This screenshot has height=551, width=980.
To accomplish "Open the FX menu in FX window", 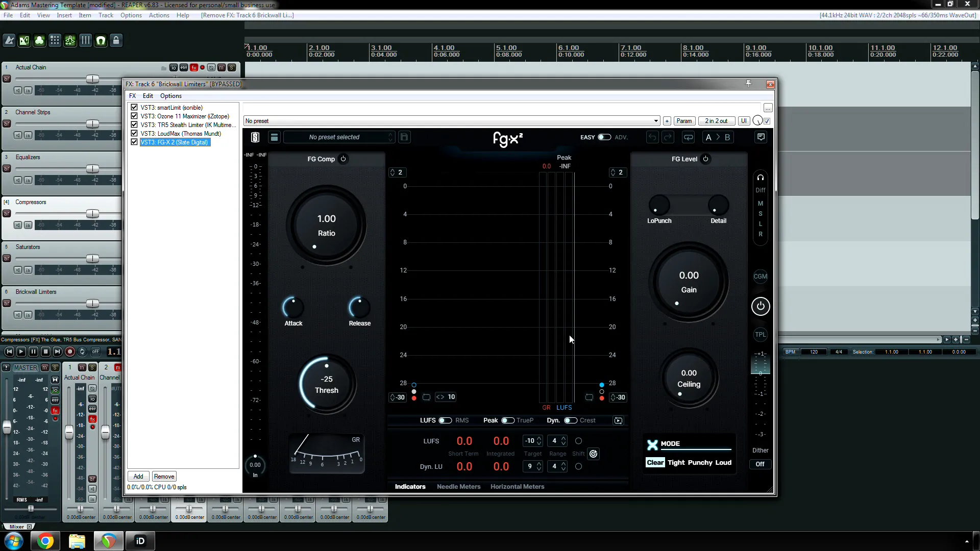I will 132,96.
